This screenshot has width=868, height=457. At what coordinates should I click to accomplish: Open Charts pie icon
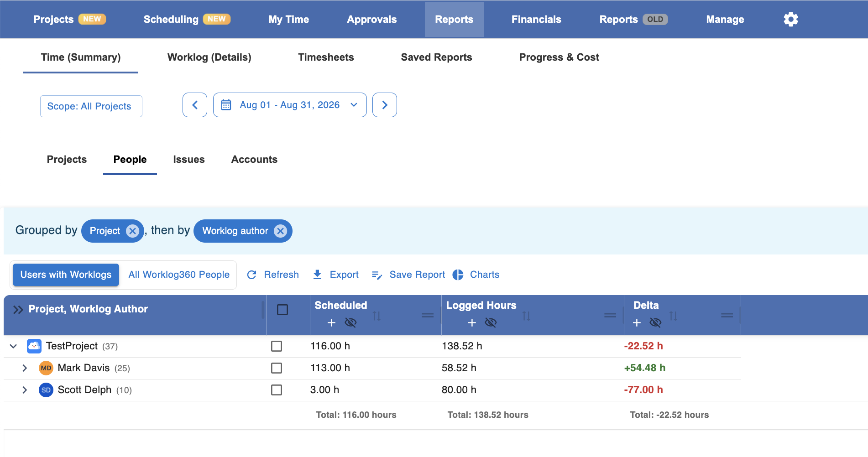coord(458,275)
